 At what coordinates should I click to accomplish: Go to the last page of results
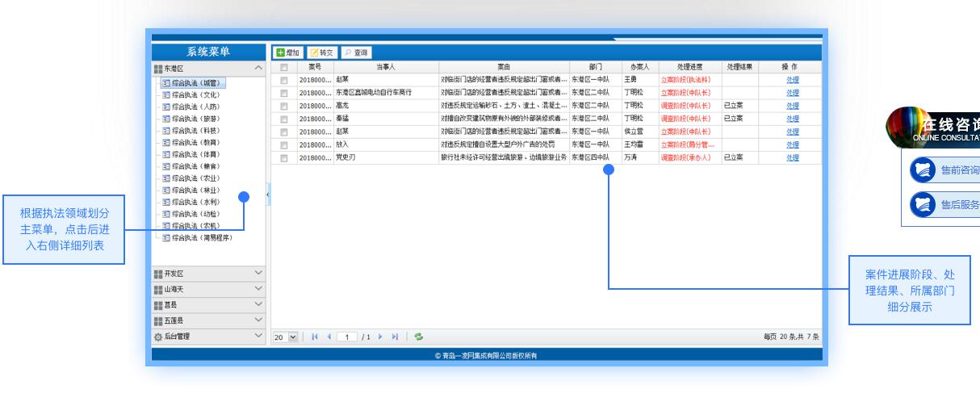(395, 337)
